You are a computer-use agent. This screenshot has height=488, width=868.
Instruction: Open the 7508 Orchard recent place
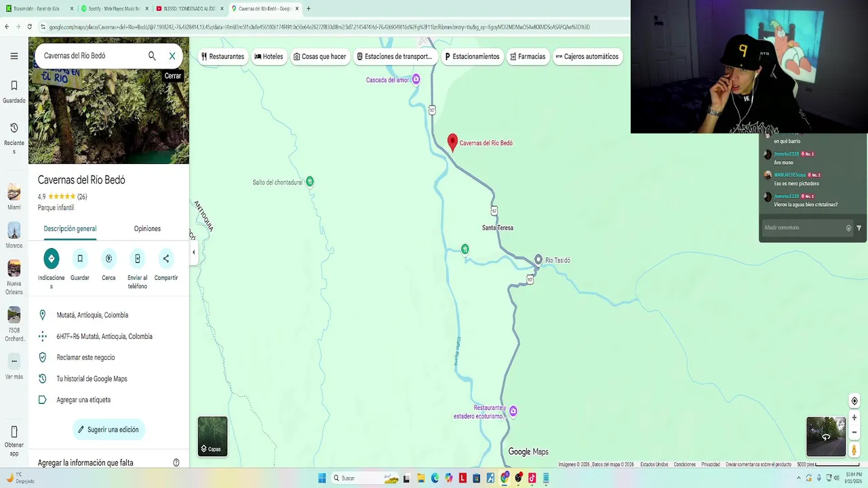(x=14, y=325)
